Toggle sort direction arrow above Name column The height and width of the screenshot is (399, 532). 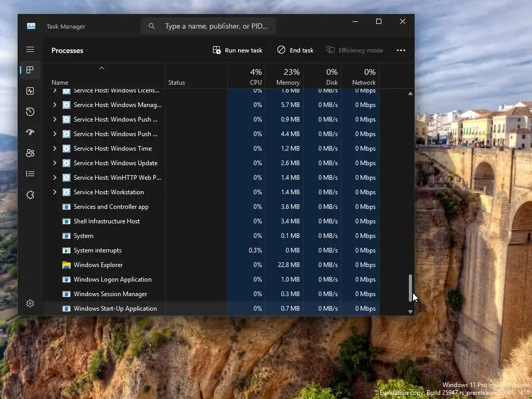(101, 68)
